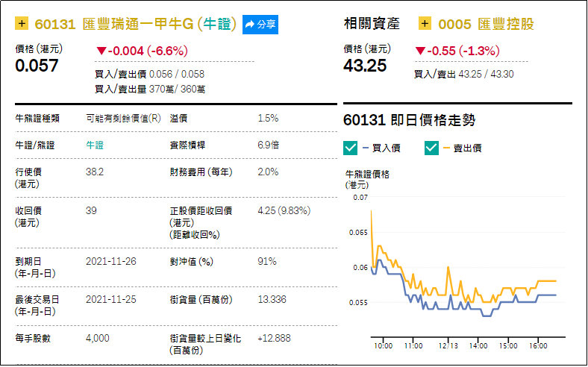Open the 60131 匯豐瑞通一甲牛G title link
The image size is (588, 367).
coord(136,24)
